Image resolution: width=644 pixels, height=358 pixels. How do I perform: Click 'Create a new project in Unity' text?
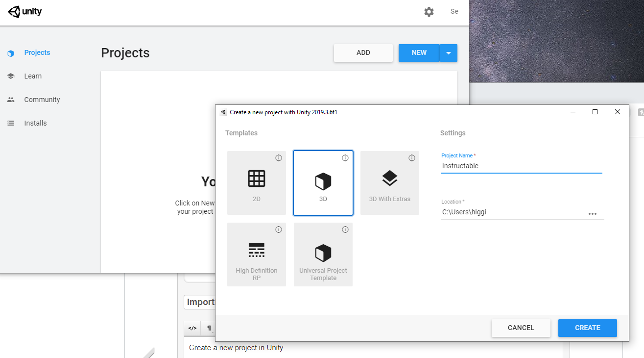point(236,348)
